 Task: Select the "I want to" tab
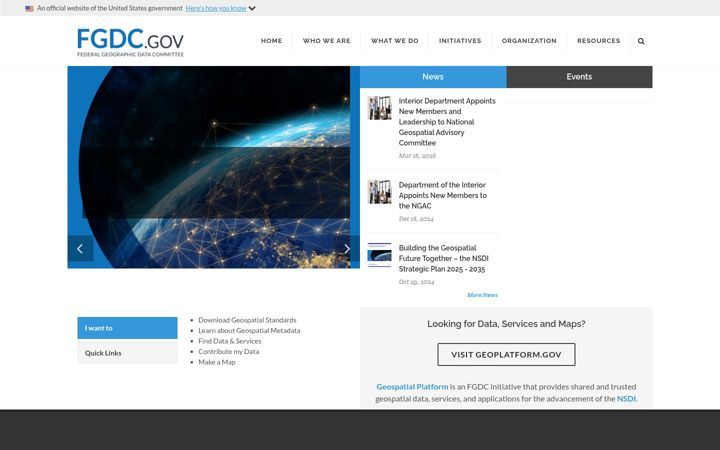point(127,328)
